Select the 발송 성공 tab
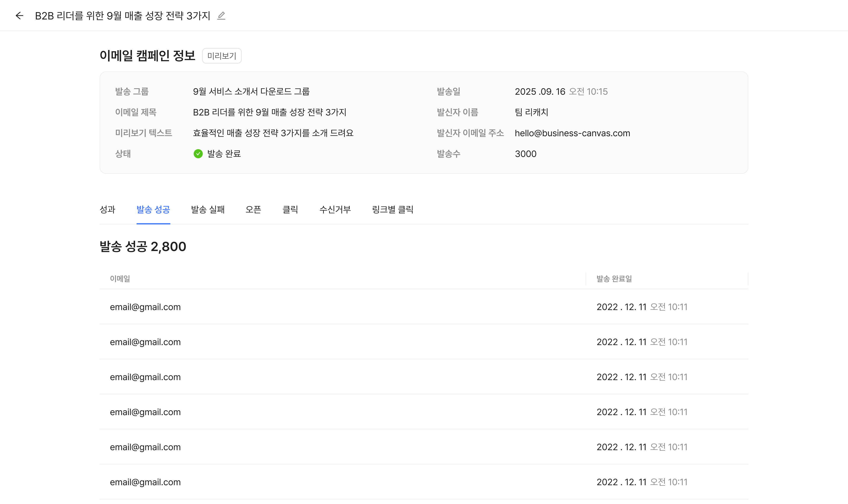The height and width of the screenshot is (504, 848). click(x=153, y=210)
